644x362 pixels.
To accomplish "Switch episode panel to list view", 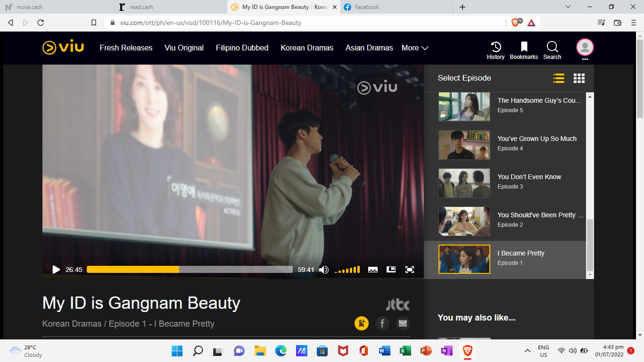I will [x=559, y=78].
